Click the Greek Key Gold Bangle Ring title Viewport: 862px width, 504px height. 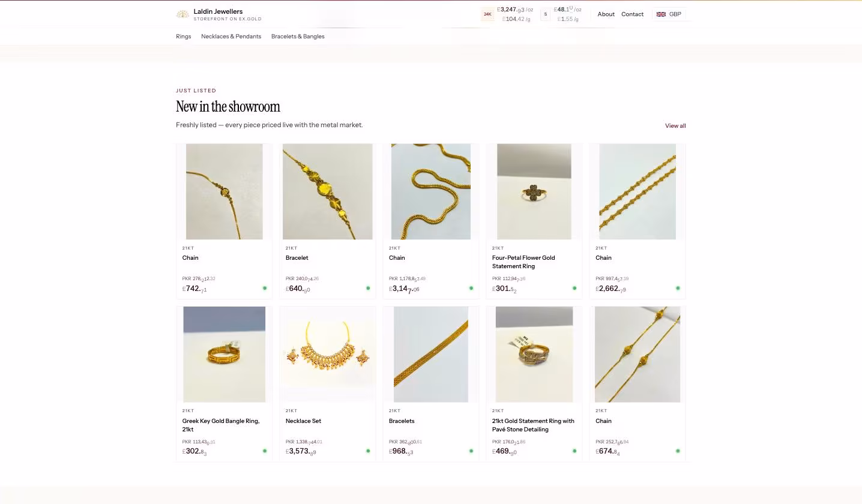[x=221, y=425]
